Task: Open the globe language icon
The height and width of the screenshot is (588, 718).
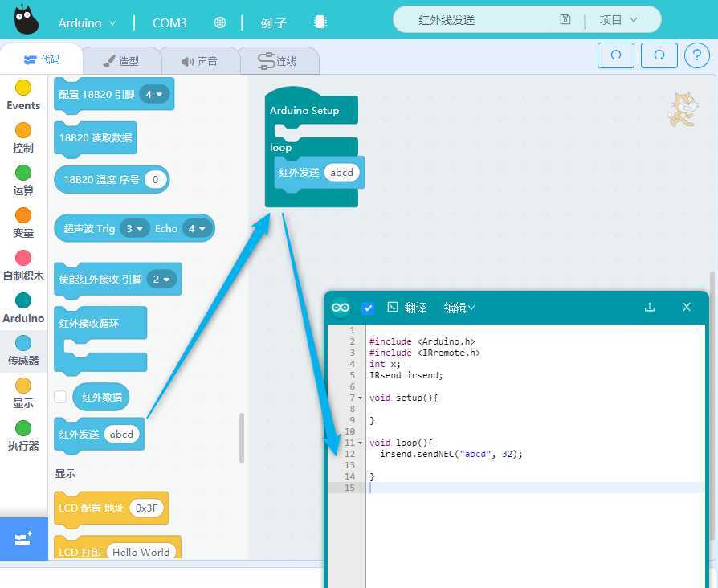Action: coord(220,22)
